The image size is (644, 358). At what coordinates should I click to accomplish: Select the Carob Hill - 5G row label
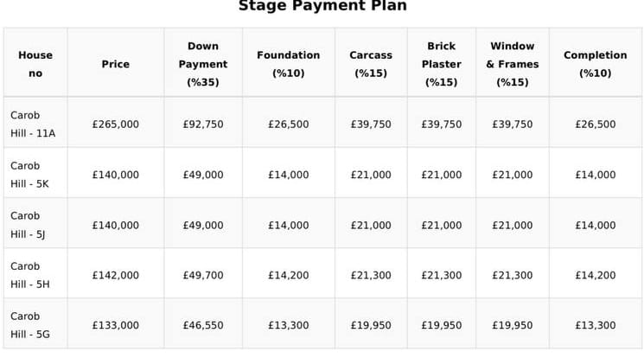(30, 325)
